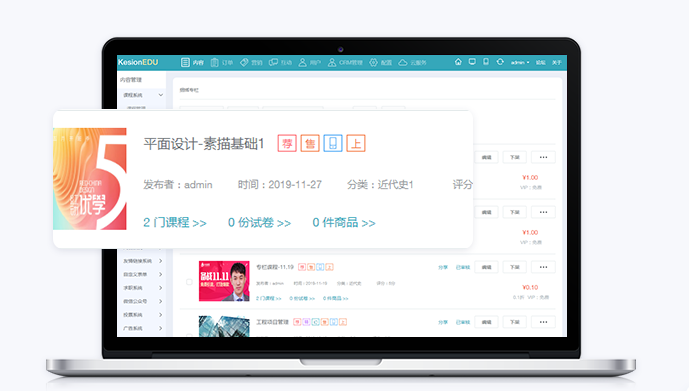Open the 内容 menu

click(x=192, y=62)
